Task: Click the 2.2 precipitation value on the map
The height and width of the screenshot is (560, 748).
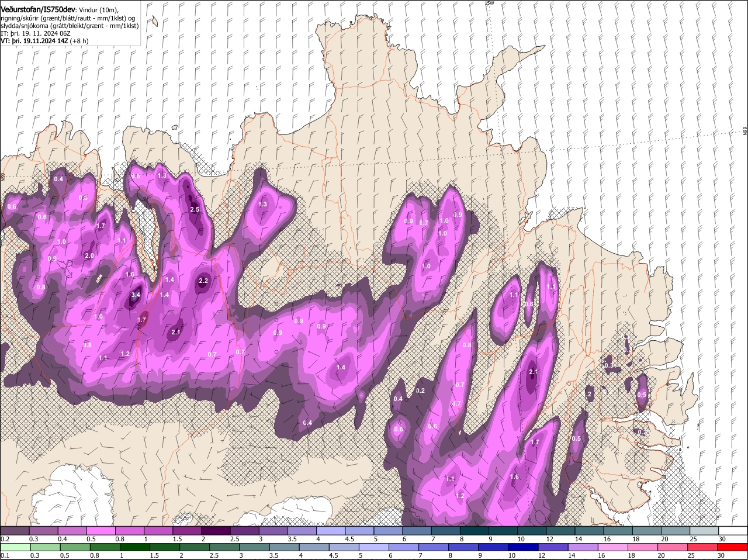Action: [x=203, y=281]
